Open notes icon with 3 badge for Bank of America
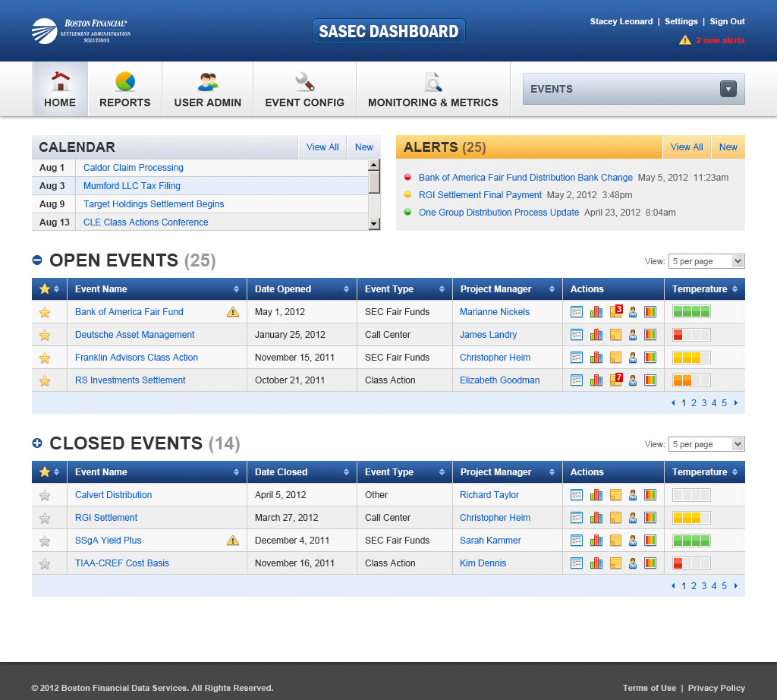Screen dimensions: 777x700 coord(615,312)
